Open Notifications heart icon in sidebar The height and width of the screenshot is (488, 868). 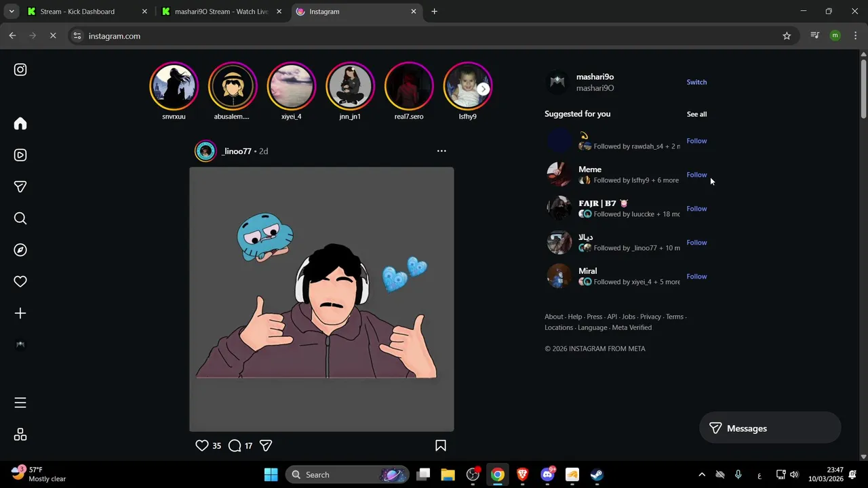point(20,281)
